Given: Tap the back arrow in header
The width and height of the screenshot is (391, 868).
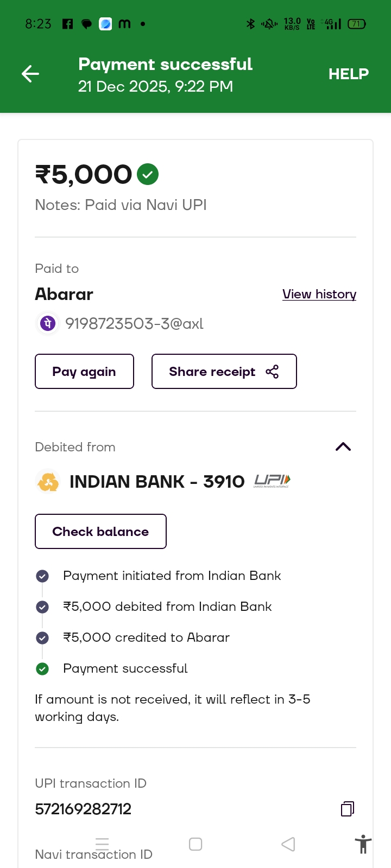Looking at the screenshot, I should coord(30,74).
